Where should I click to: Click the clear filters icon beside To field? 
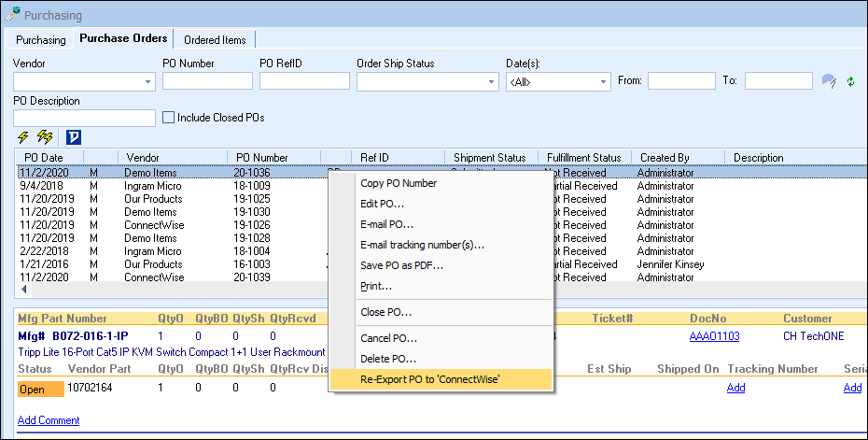click(x=828, y=81)
